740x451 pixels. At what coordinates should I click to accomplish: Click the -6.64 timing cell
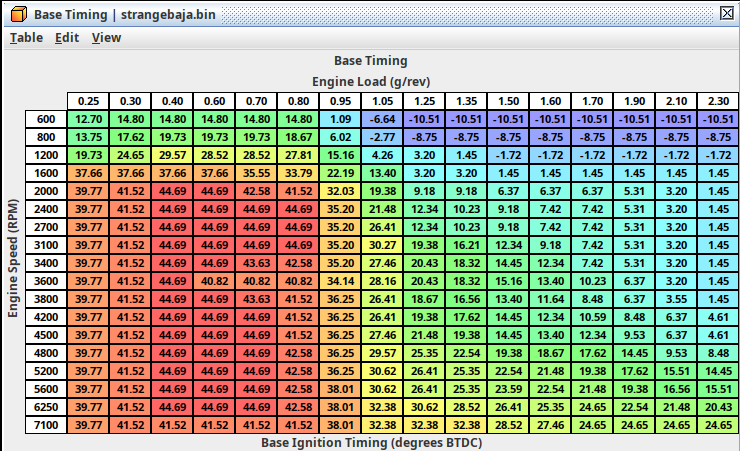pyautogui.click(x=383, y=119)
